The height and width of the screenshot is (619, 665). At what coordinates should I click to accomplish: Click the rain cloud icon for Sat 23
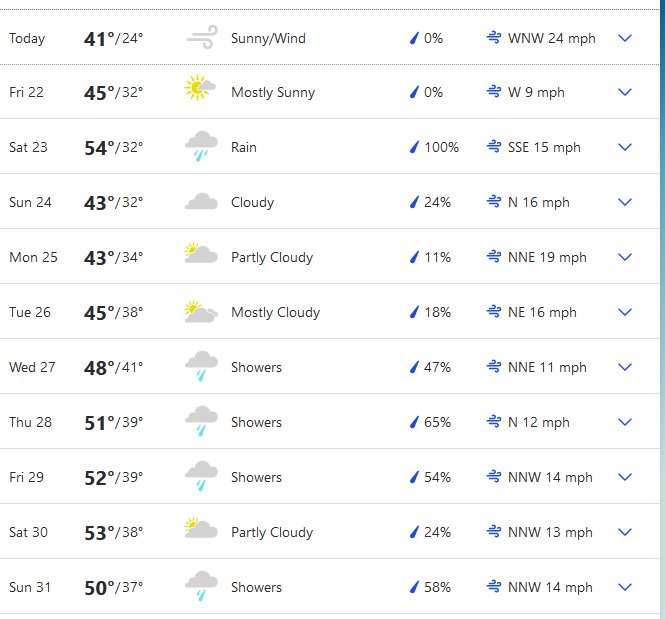pyautogui.click(x=201, y=146)
